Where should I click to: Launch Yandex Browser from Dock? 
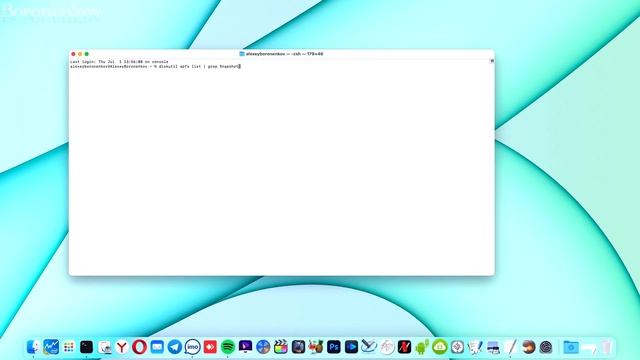122,347
